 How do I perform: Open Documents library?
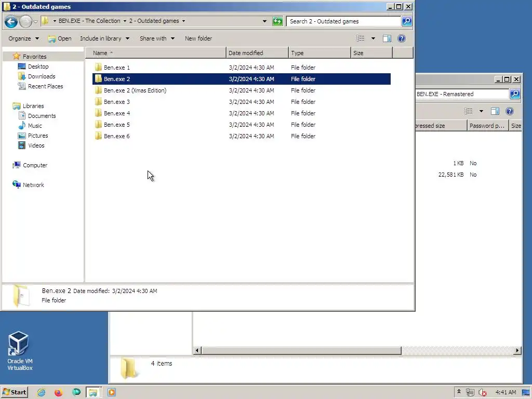click(37, 116)
